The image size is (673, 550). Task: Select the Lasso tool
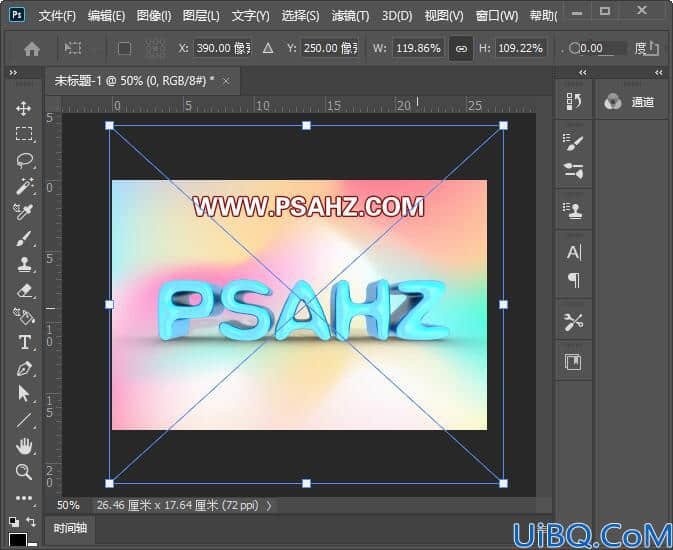point(24,160)
